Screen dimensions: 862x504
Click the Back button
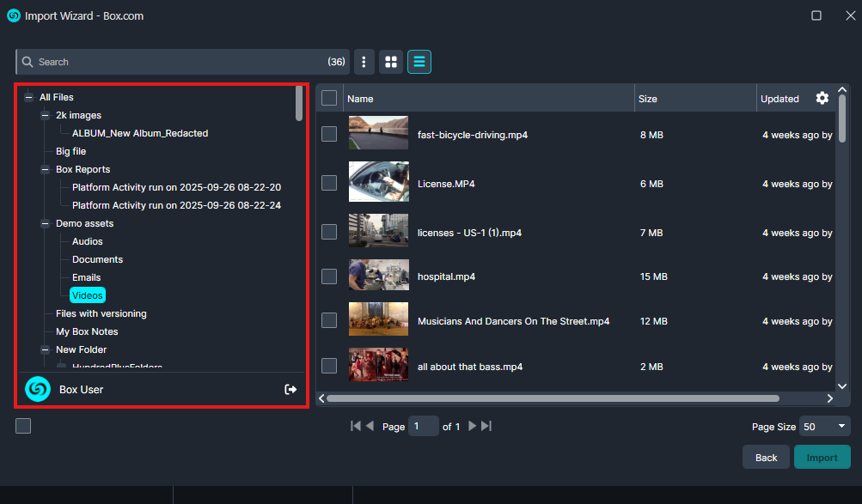(766, 458)
